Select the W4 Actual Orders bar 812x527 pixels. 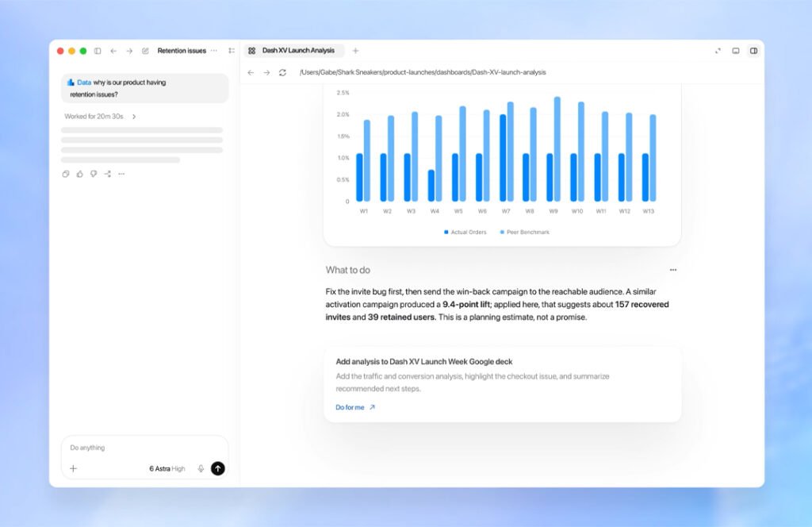(x=431, y=186)
